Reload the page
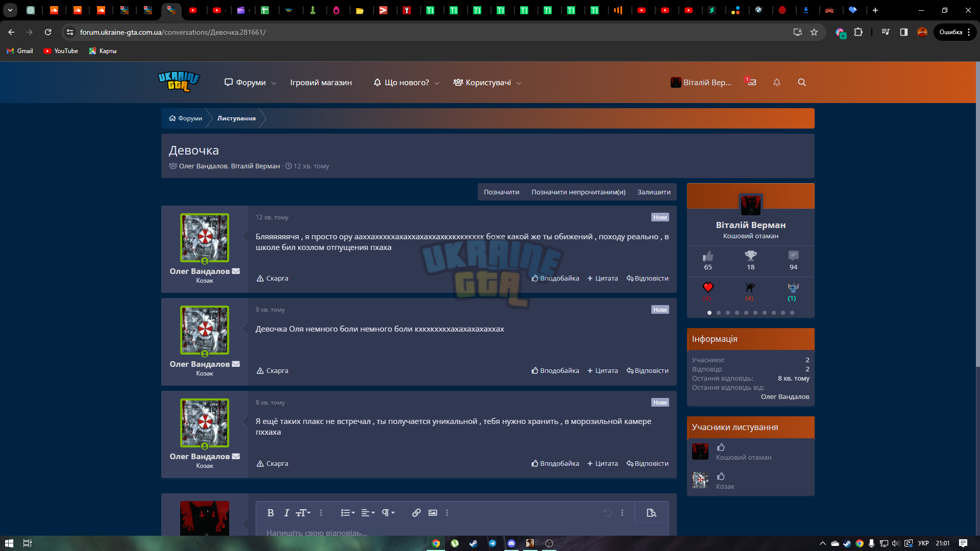Screen dimensions: 980x551 click(48, 32)
